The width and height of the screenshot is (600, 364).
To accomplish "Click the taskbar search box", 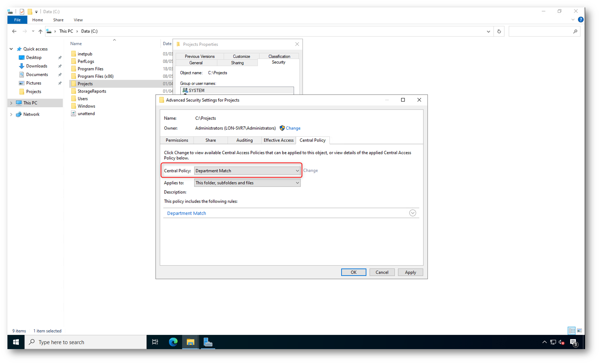I will tap(85, 342).
